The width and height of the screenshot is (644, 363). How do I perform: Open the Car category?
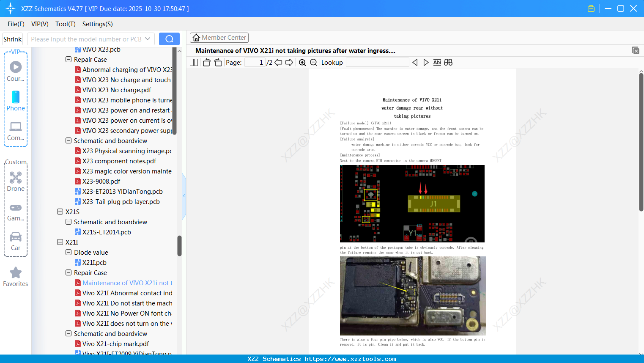[16, 241]
